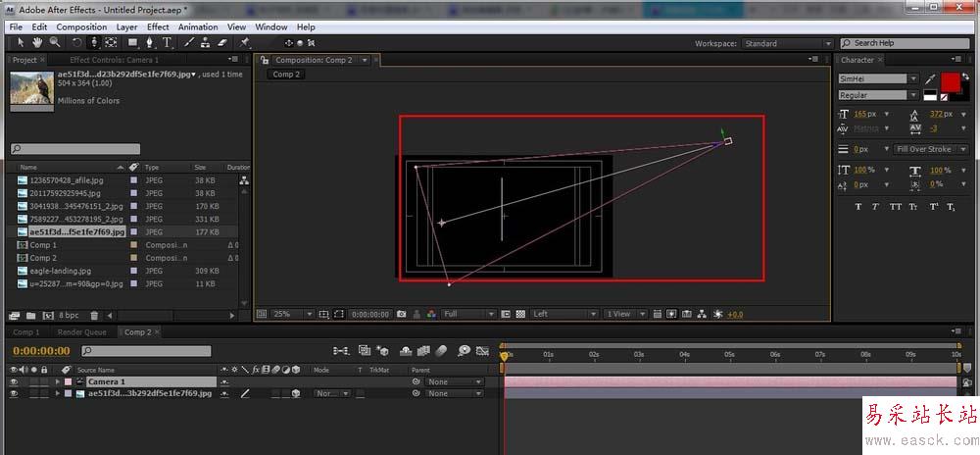980x455 pixels.
Task: Select eagle-landing.jpg in Project panel
Action: [61, 271]
